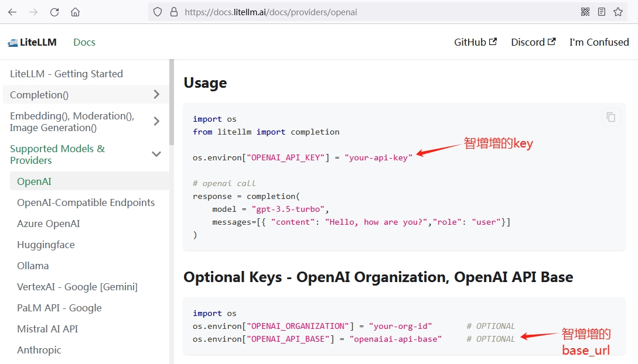Viewport: 638px width, 364px height.
Task: Click the sidebar vertical scrollbar
Action: coord(172,102)
